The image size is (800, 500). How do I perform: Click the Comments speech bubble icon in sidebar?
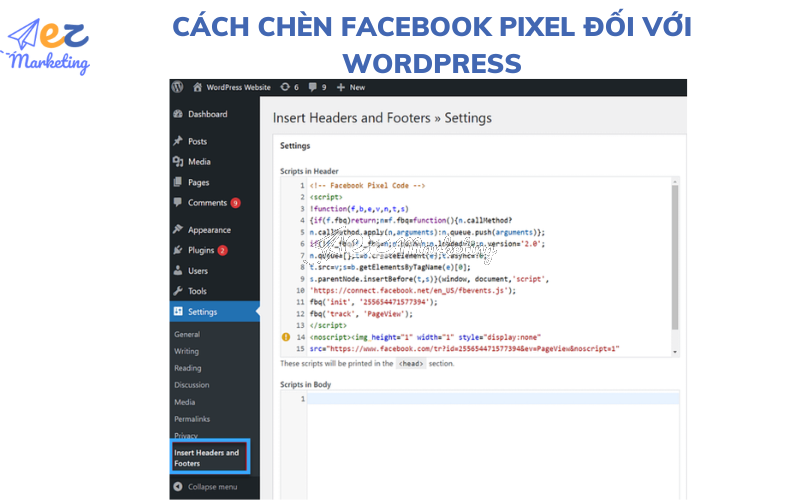[x=178, y=202]
